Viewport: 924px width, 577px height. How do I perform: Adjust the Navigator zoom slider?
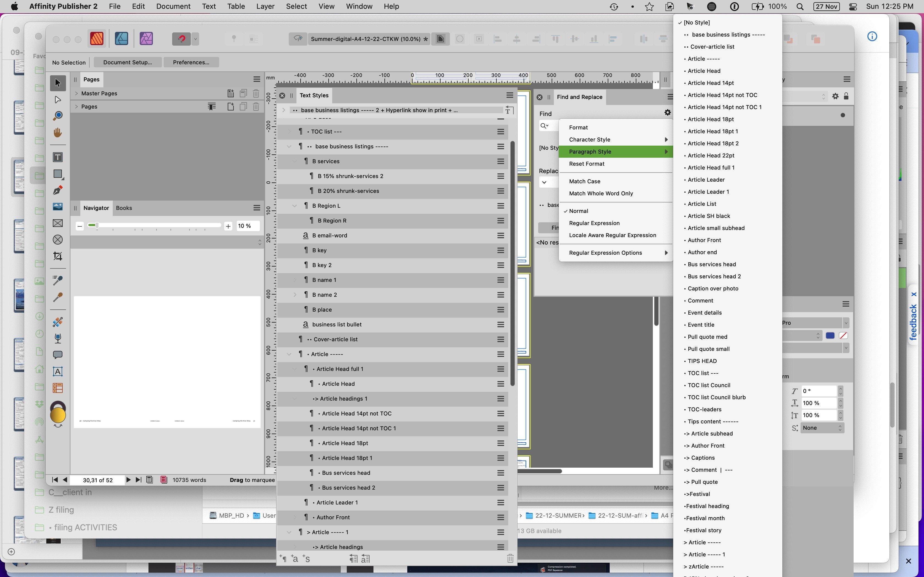click(x=97, y=226)
